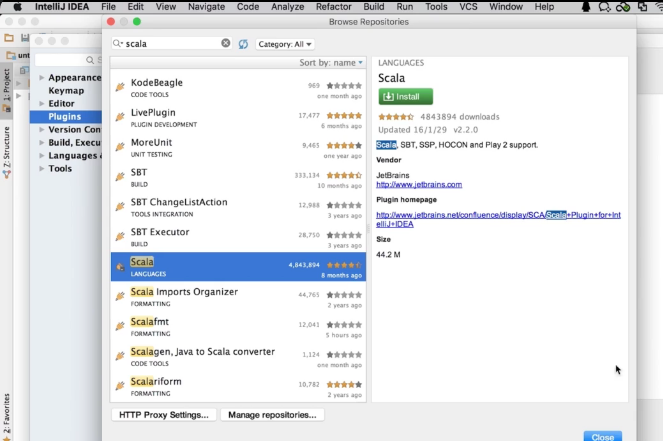Select the KodeBeagle plugin row

pos(238,88)
